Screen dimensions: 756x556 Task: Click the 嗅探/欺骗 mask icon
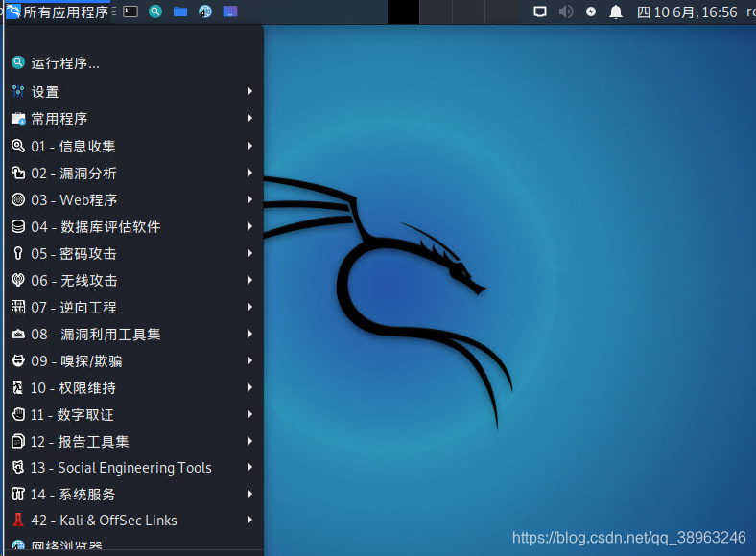18,360
